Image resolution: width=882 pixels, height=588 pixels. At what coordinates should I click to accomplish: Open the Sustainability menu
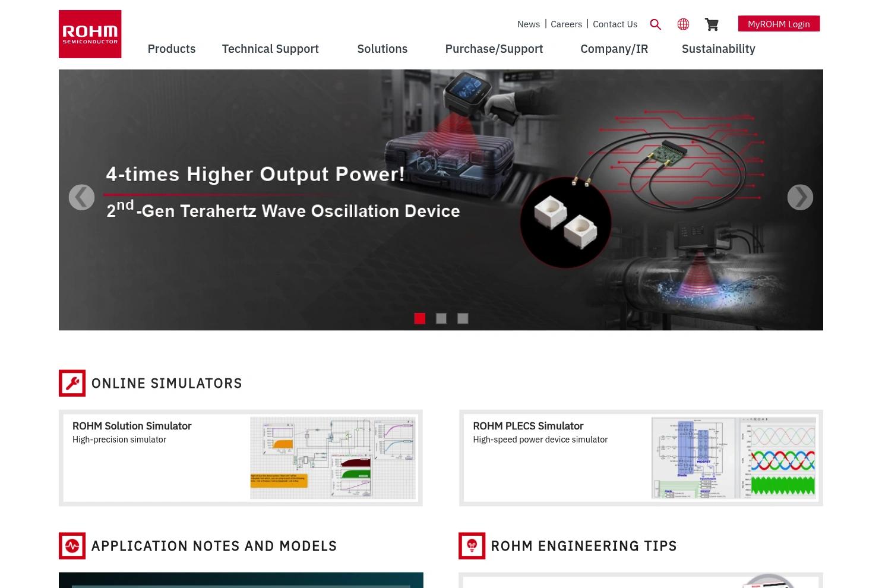click(x=719, y=49)
